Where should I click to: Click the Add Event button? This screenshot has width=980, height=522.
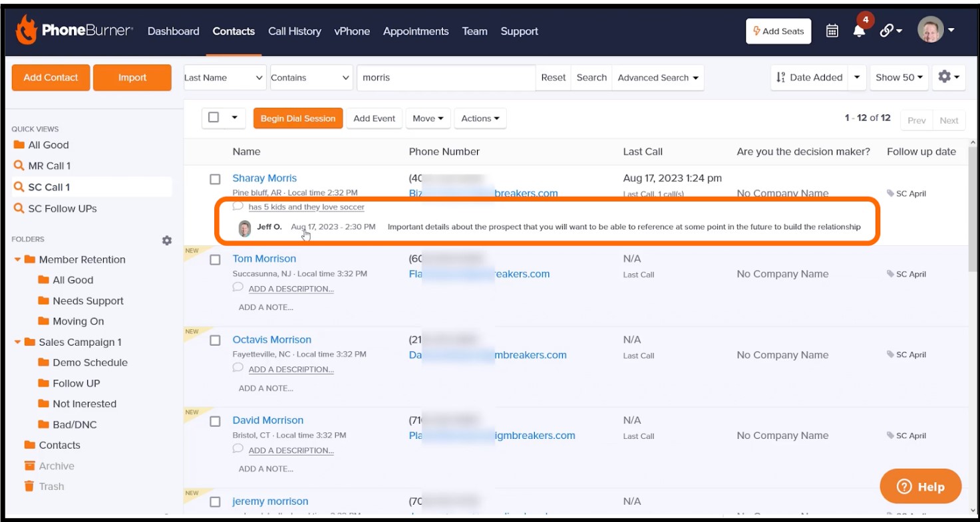pyautogui.click(x=375, y=118)
